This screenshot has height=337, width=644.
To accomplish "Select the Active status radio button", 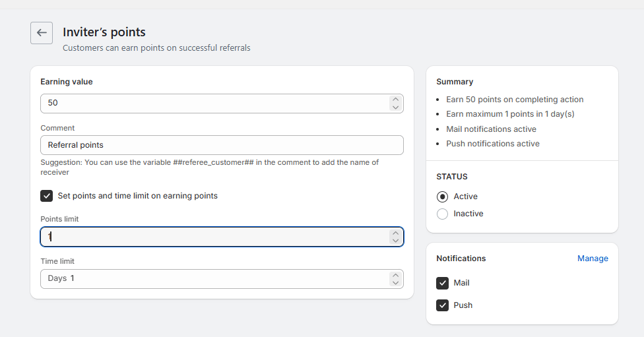I will pos(443,197).
